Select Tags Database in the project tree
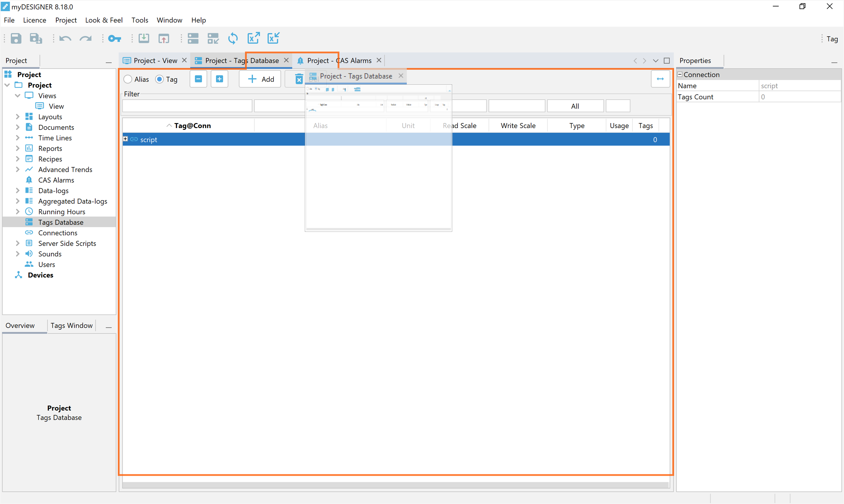844x504 pixels. click(x=61, y=222)
